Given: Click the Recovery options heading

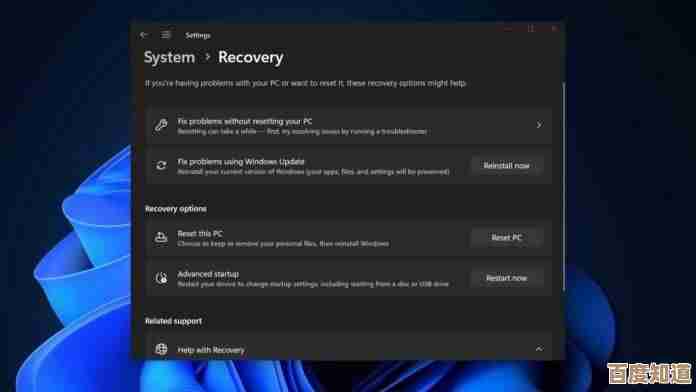Looking at the screenshot, I should coord(176,209).
